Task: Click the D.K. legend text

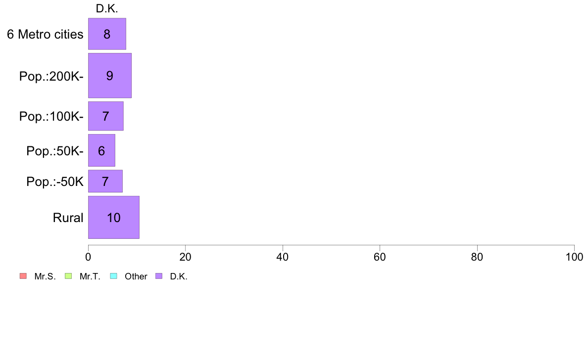Action: tap(179, 276)
